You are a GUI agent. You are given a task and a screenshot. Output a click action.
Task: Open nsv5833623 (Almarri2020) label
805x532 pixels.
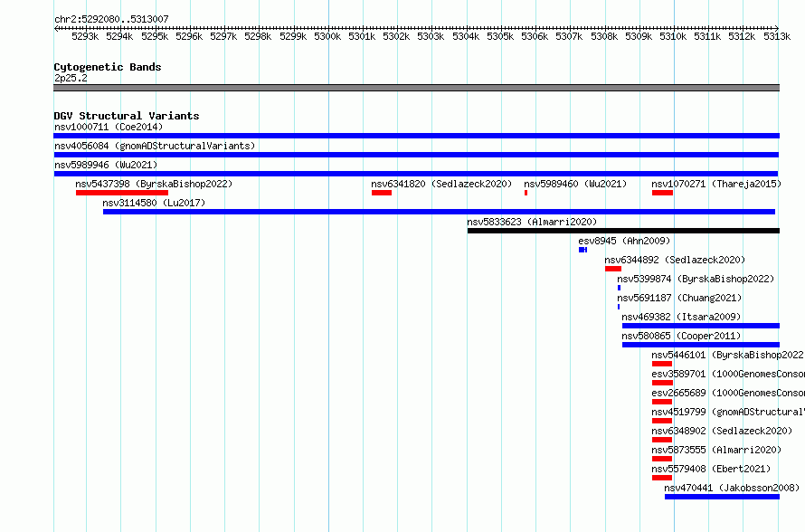(532, 222)
